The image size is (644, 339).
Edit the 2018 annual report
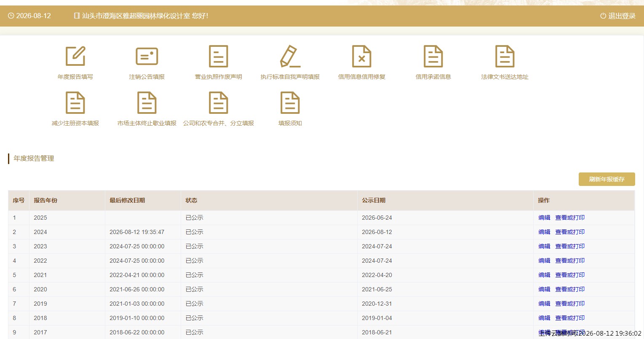(544, 318)
